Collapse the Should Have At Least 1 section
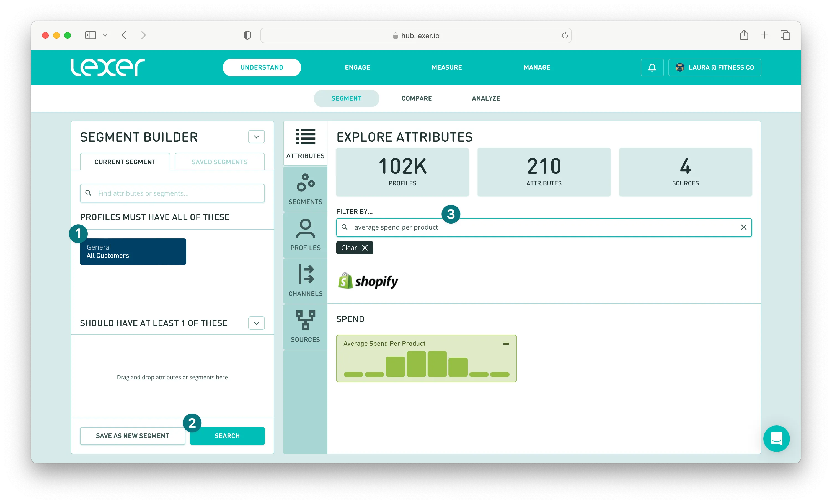This screenshot has width=832, height=504. coord(256,323)
